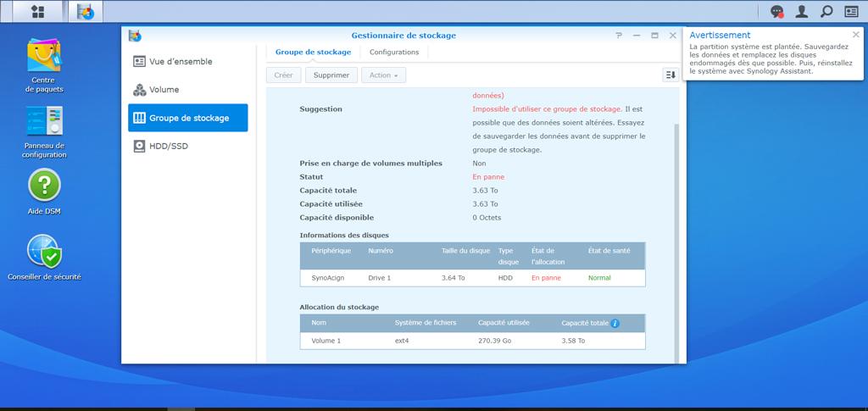Image resolution: width=868 pixels, height=411 pixels.
Task: Click the Storage Manager taskbar icon
Action: pos(86,12)
